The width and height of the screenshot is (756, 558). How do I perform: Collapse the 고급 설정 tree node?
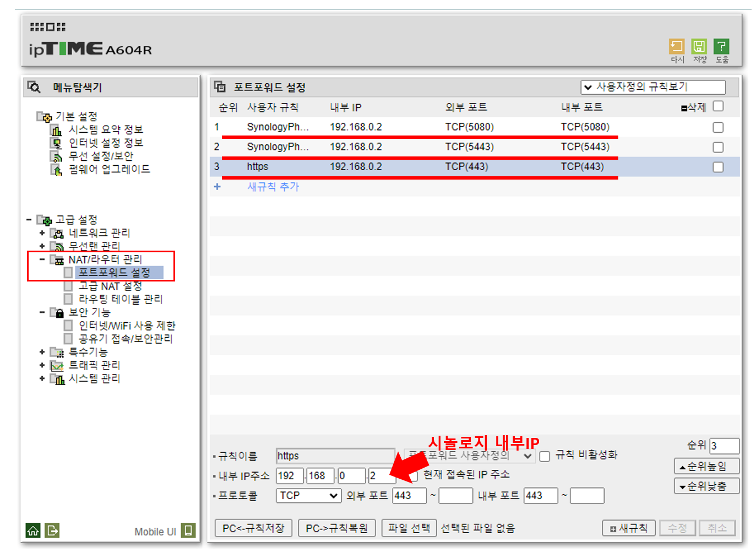pyautogui.click(x=29, y=220)
